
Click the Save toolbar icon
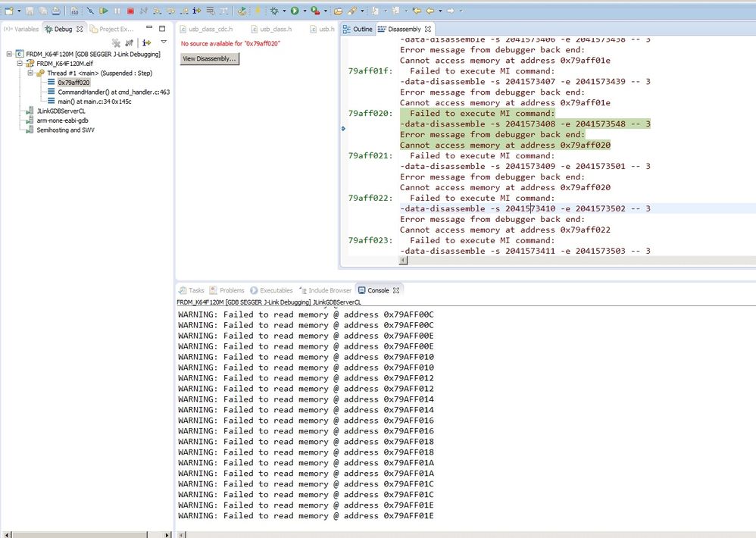tap(30, 11)
